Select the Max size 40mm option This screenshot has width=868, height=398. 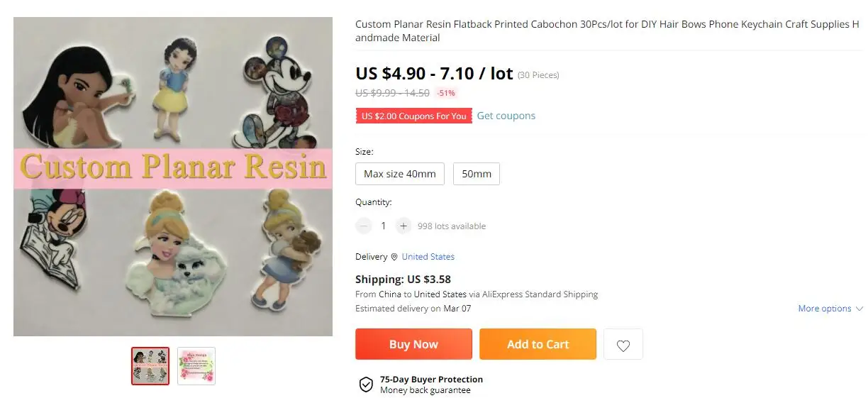pos(400,174)
